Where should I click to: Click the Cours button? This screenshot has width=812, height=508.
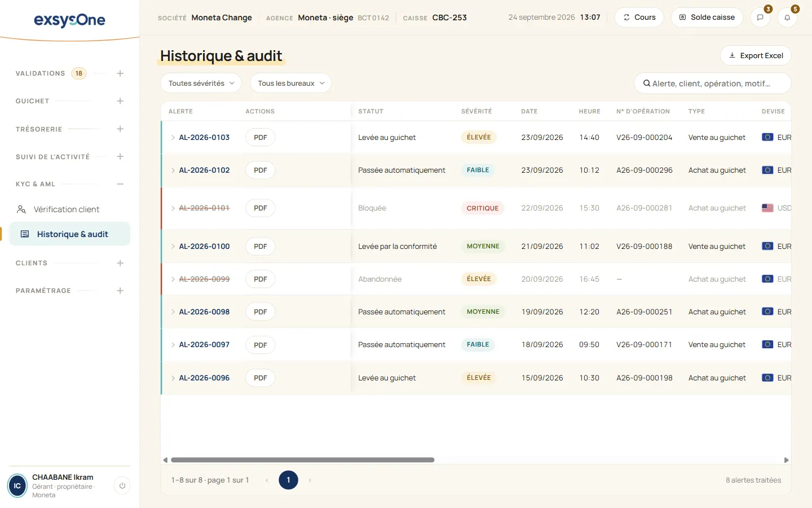tap(639, 17)
